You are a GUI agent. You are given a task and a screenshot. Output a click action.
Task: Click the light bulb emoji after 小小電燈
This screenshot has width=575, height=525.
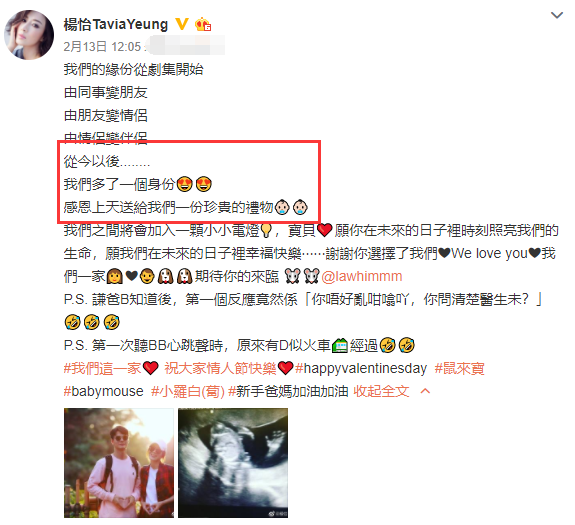click(x=266, y=231)
